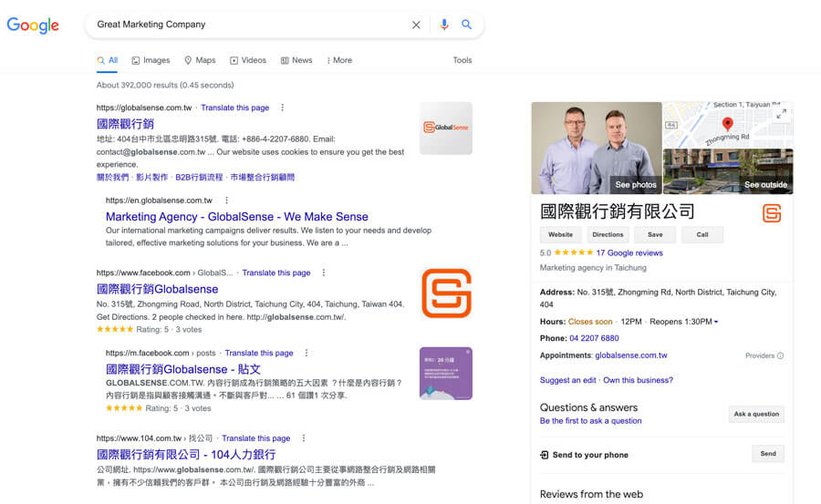This screenshot has height=504, width=821.
Task: Open options menu for www.104.com.tw result
Action: 303,438
